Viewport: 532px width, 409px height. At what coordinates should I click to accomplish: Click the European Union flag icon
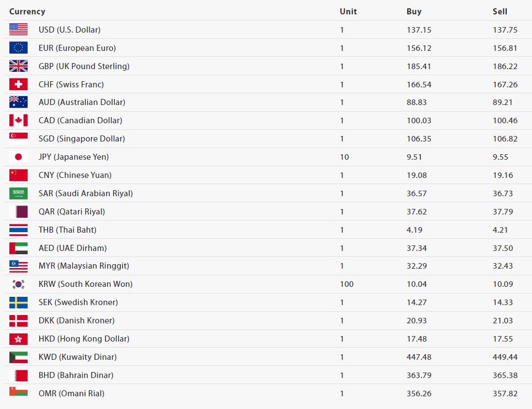18,48
